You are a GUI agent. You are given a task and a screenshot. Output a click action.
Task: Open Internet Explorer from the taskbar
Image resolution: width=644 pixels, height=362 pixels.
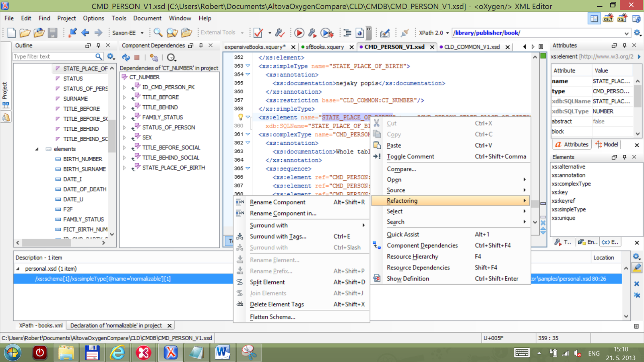[x=118, y=353]
